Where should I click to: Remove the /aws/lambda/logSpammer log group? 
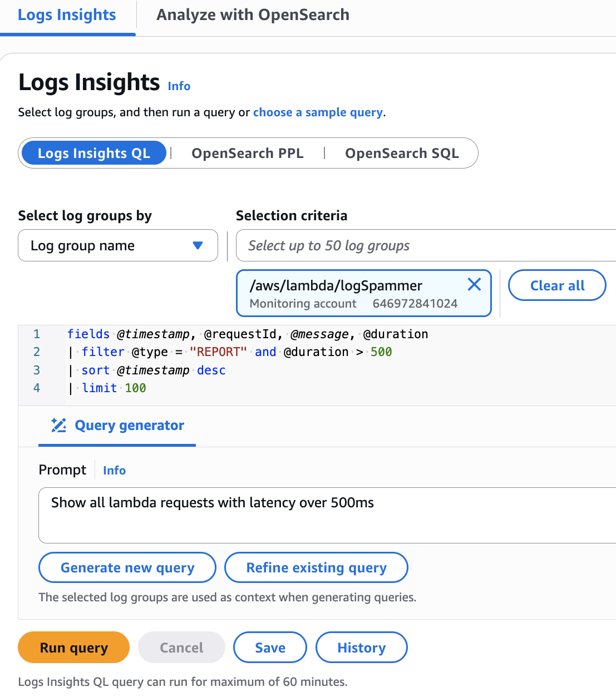[474, 284]
